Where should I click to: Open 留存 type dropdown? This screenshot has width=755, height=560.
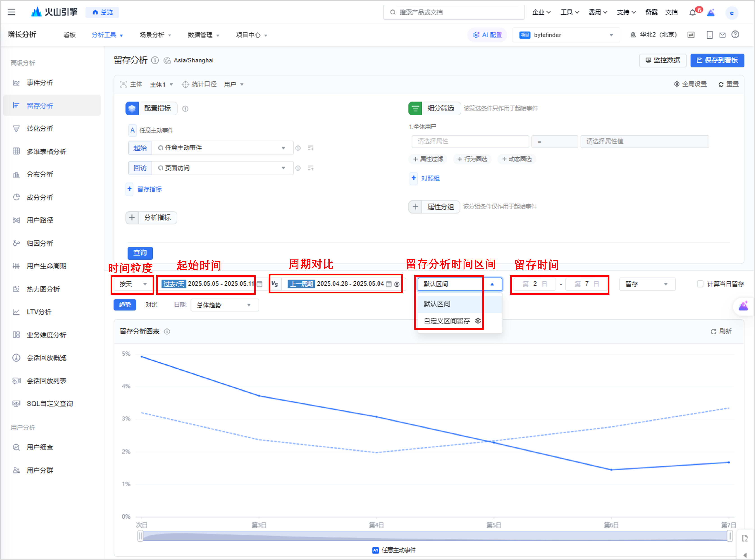(647, 284)
